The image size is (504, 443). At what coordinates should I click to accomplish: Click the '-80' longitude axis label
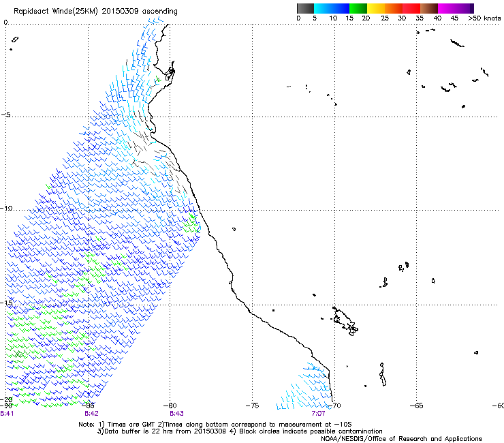[170, 406]
